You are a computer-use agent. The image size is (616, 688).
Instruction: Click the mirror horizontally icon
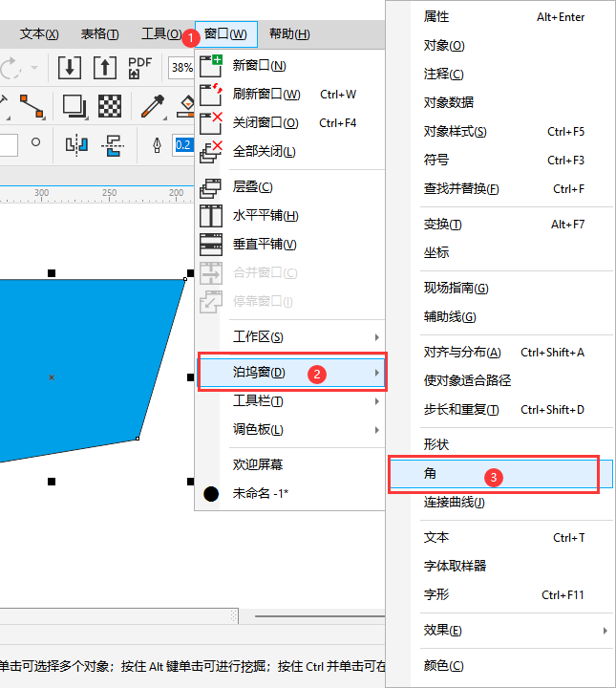point(76,145)
